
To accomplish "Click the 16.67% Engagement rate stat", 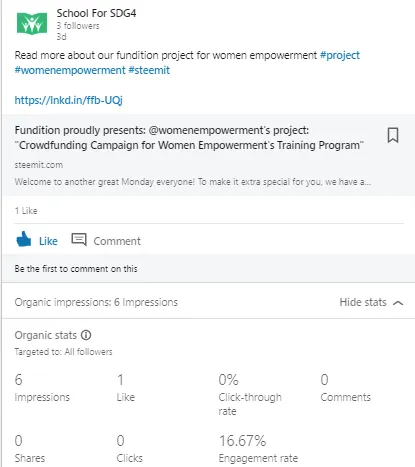I will (258, 449).
